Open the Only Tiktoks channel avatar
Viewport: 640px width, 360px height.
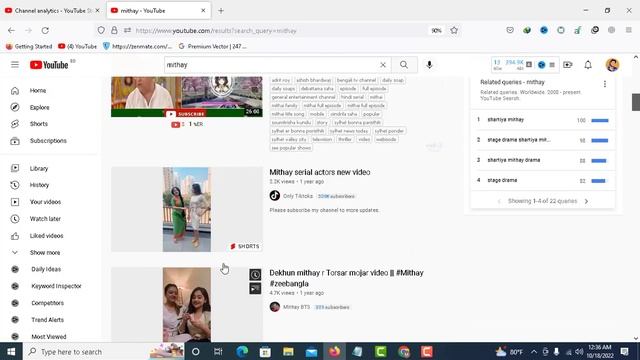[x=275, y=196]
